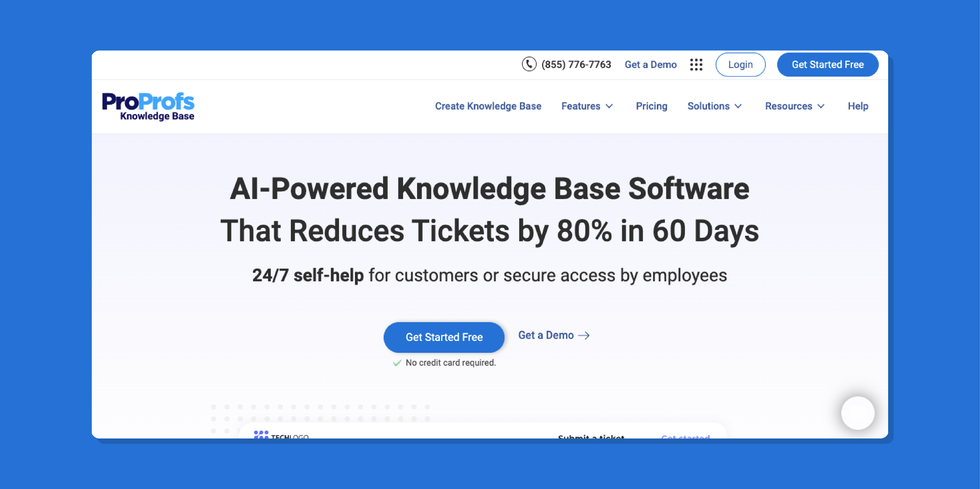
Task: Click the Login button in top navigation
Action: tap(740, 64)
